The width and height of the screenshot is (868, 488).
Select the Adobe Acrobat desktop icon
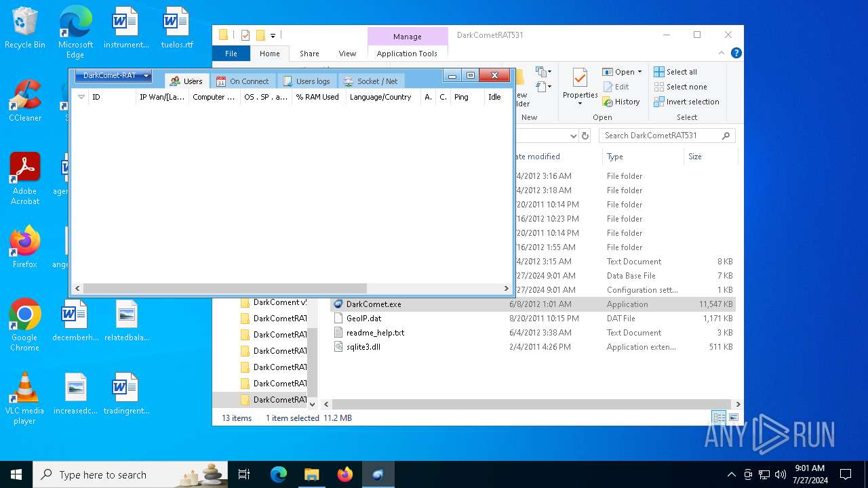25,179
